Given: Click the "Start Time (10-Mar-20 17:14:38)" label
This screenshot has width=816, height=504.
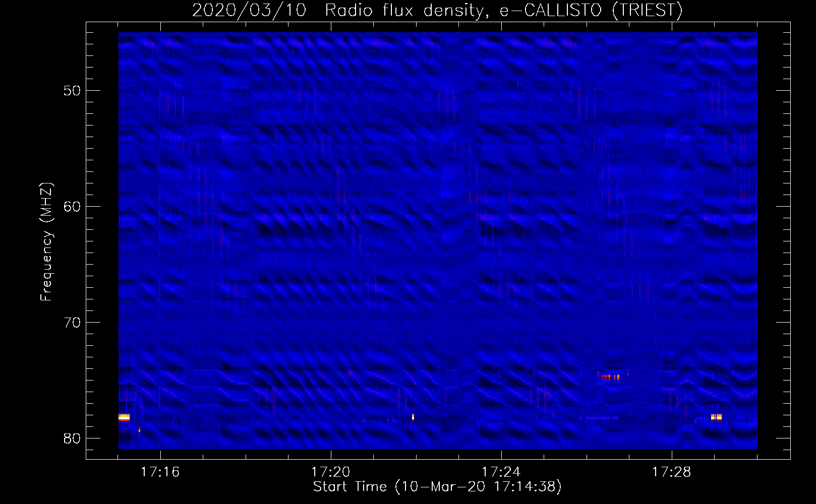Looking at the screenshot, I should pyautogui.click(x=437, y=487).
